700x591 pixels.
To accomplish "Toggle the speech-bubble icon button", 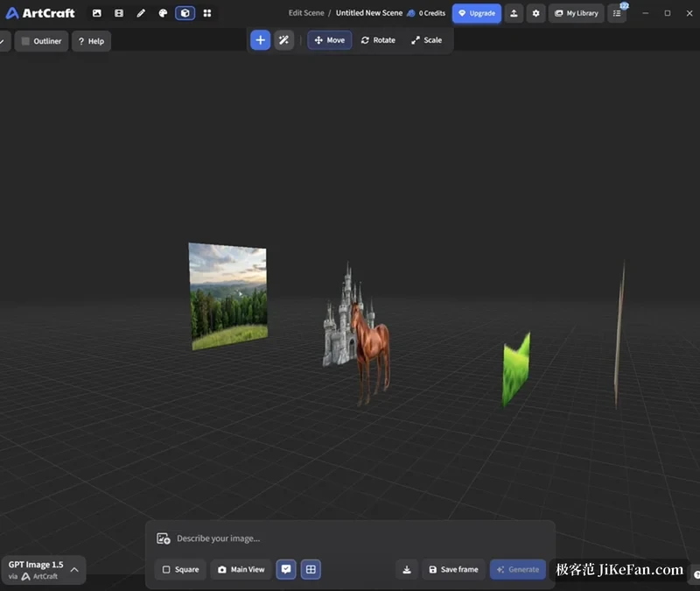I will [x=286, y=570].
